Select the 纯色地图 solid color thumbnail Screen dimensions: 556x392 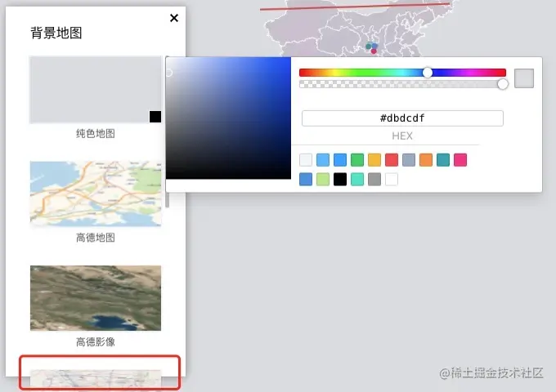(x=96, y=90)
